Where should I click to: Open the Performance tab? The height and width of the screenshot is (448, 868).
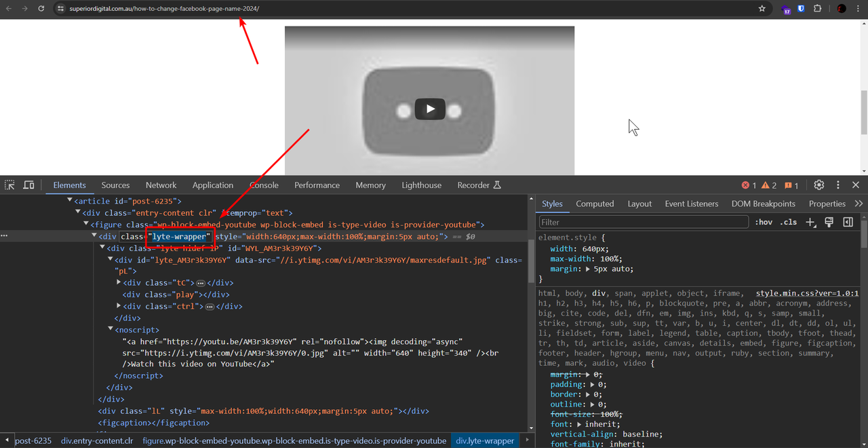point(317,185)
